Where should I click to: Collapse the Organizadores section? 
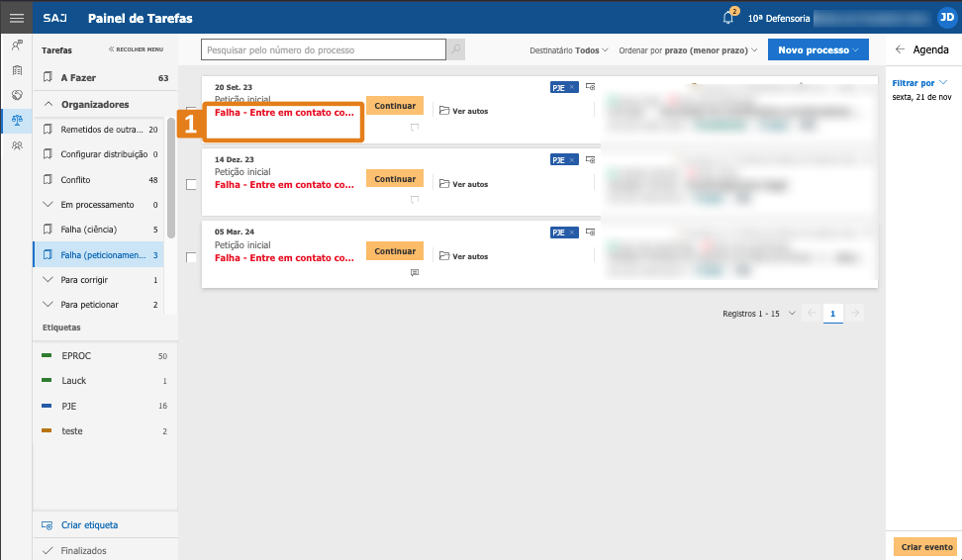pos(48,104)
